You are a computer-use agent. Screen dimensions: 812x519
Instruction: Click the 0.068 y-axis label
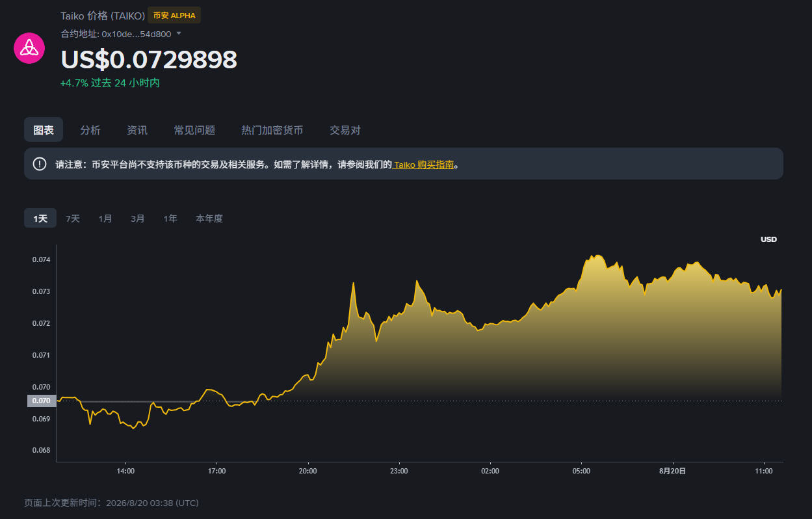coord(42,450)
